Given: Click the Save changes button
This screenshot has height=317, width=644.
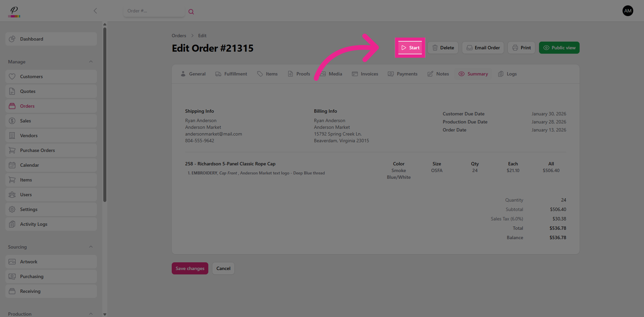Looking at the screenshot, I should 190,268.
